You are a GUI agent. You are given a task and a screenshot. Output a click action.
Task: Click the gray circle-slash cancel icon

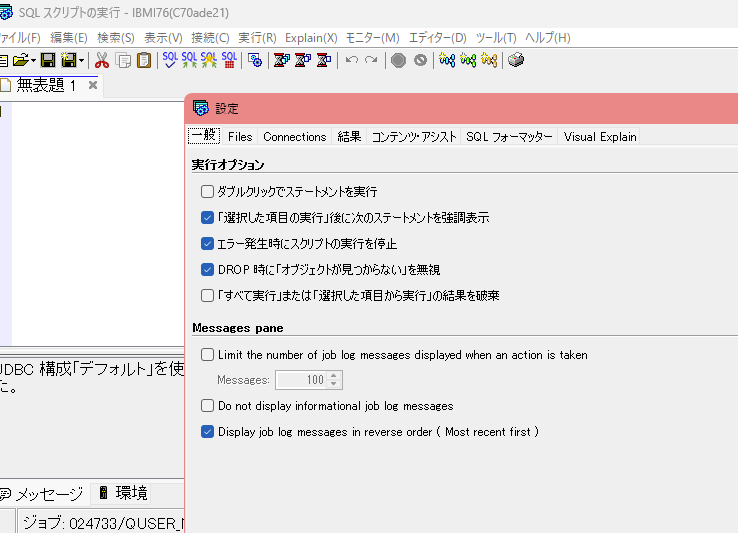pyautogui.click(x=420, y=60)
